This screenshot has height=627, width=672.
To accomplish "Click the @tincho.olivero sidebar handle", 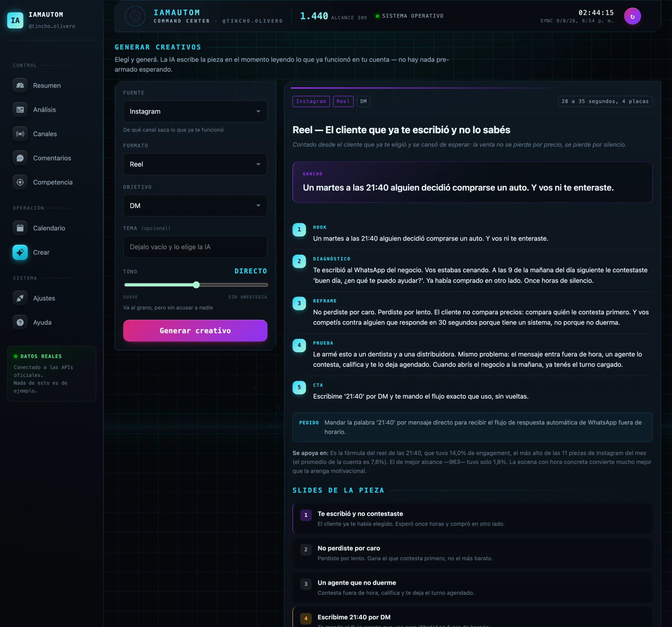I will click(x=52, y=26).
